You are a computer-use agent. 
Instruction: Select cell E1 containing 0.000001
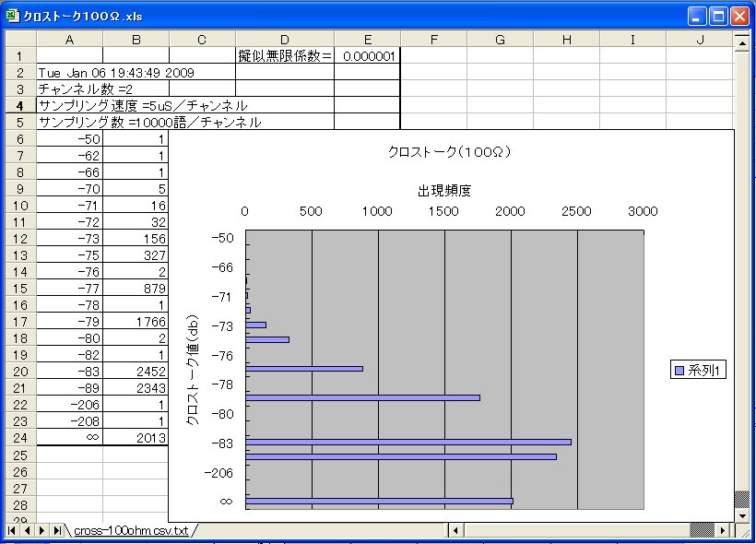coord(368,56)
